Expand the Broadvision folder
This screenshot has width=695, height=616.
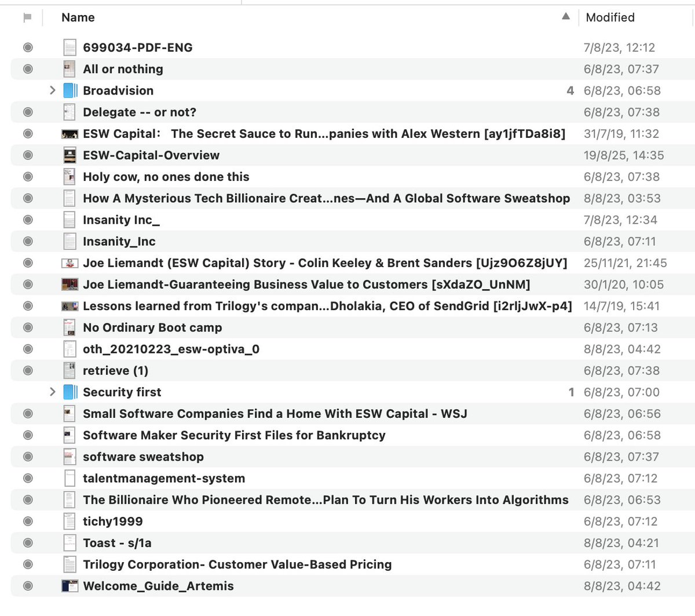(52, 90)
